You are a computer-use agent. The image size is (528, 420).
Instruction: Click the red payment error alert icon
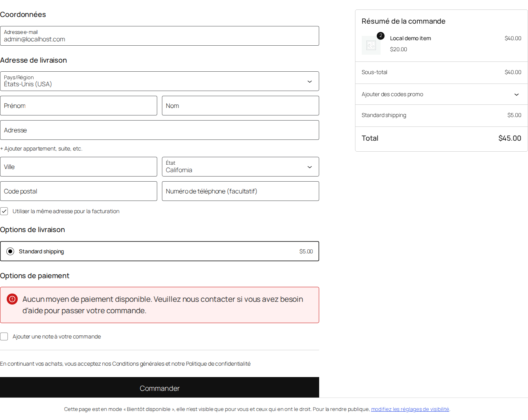[12, 299]
